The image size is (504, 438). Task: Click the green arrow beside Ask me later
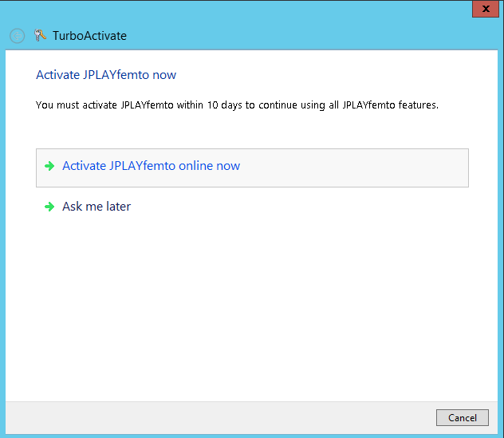click(x=49, y=207)
